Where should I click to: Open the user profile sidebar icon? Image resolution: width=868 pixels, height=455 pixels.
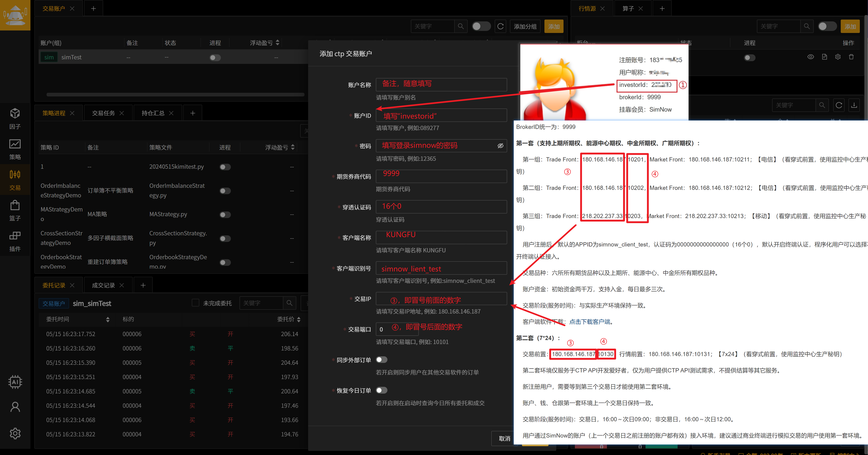point(15,407)
